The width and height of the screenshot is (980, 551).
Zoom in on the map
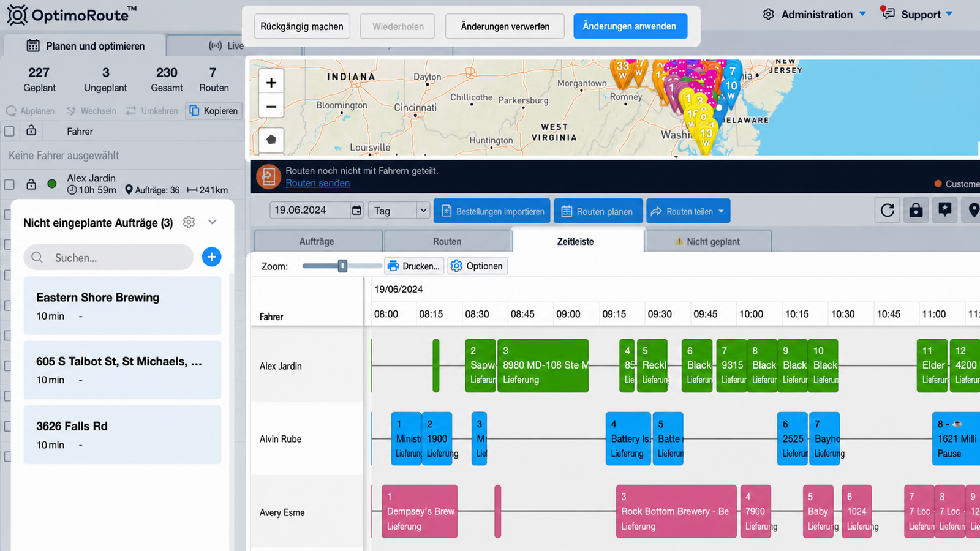click(271, 83)
